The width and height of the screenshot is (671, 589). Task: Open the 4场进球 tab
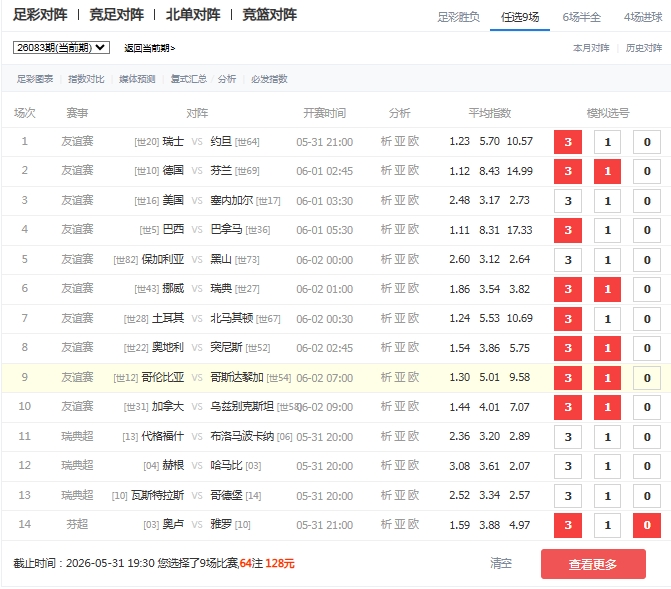[643, 17]
